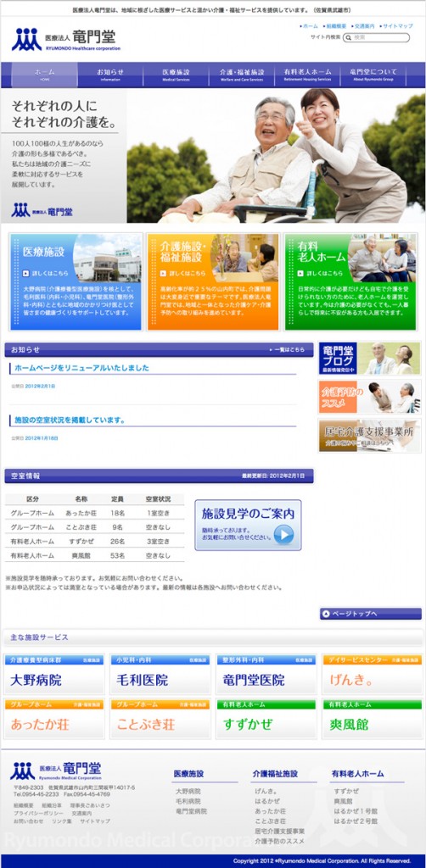Click the あったか荘 facility tile
Viewport: 426px width, 868px height.
point(54,719)
